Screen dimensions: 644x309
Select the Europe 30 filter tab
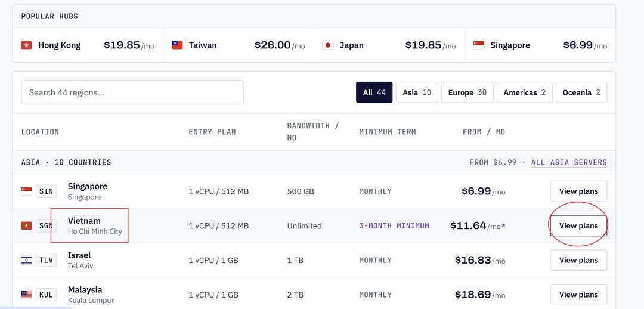click(x=467, y=92)
